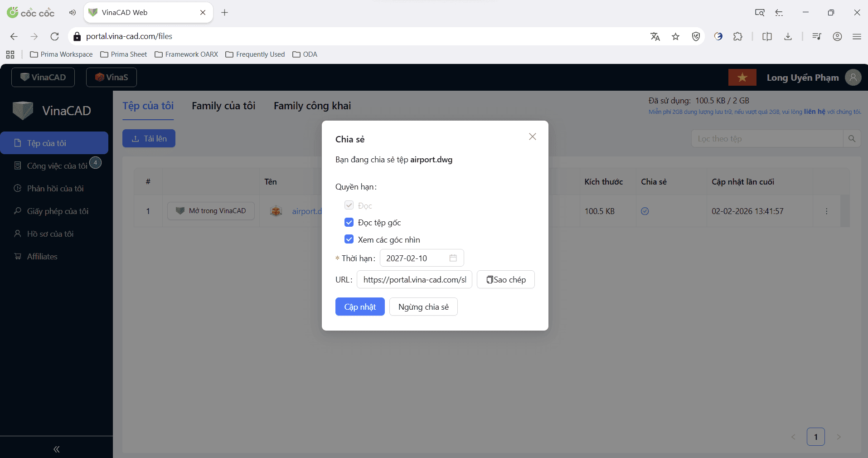868x458 pixels.
Task: Click the search magnifier icon in file filter
Action: point(852,139)
